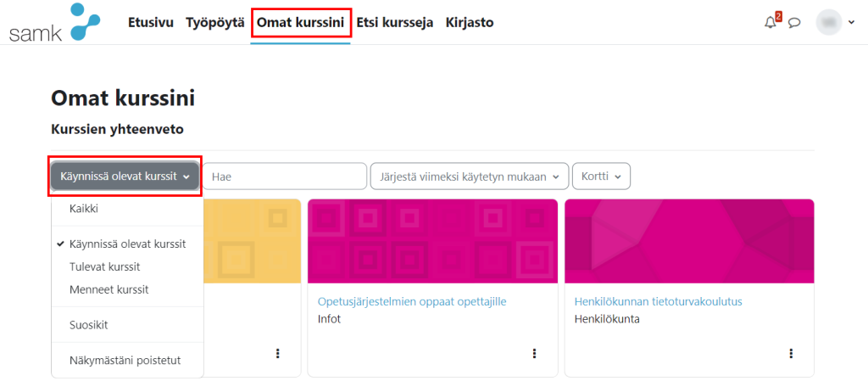The height and width of the screenshot is (381, 868).
Task: Click the pink polygon course image
Action: point(689,242)
